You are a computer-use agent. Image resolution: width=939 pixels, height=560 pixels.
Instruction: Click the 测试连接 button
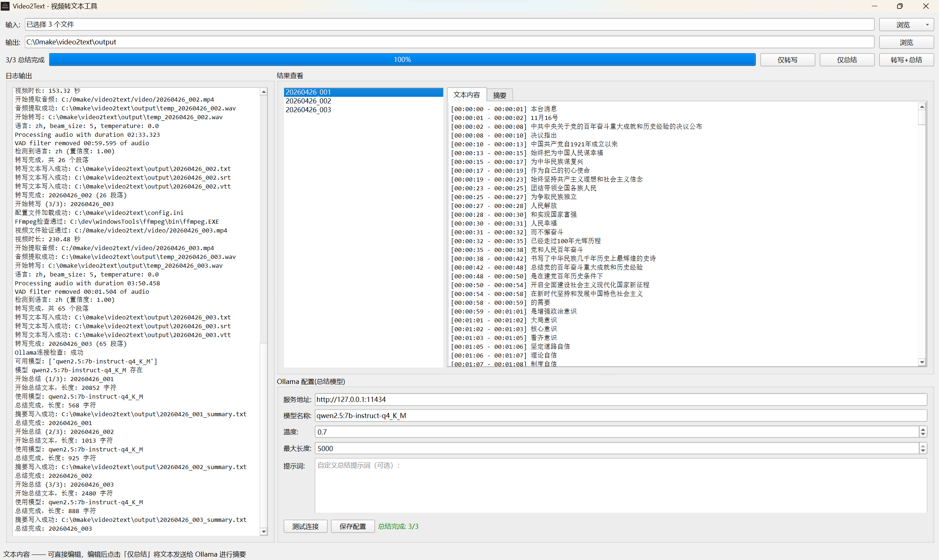pos(305,526)
